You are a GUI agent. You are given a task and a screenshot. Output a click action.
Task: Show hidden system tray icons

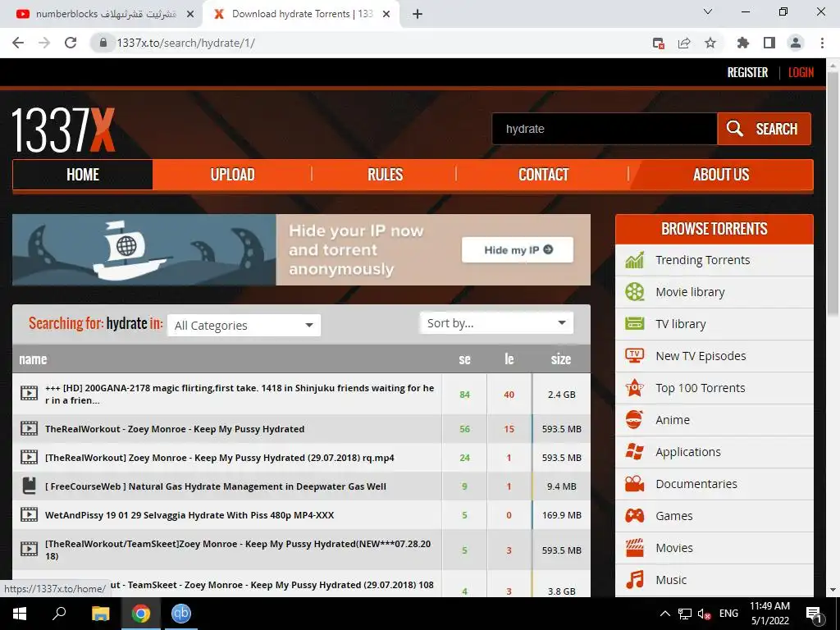coord(664,614)
